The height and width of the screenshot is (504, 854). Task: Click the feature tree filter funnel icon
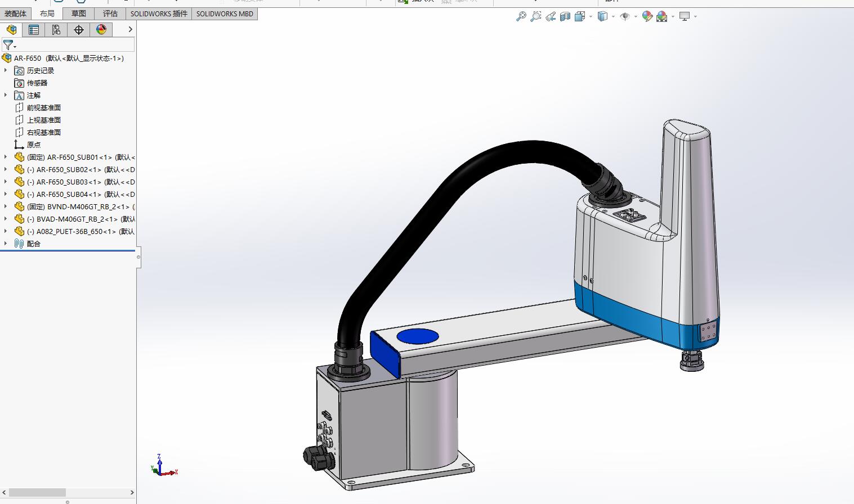(8, 45)
